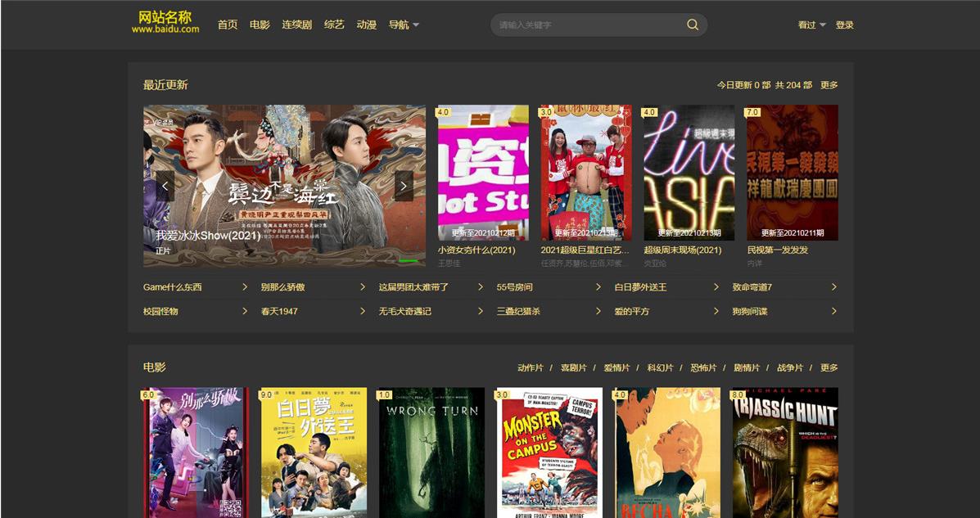980x518 pixels.
Task: Click the 登录 login link
Action: [844, 25]
